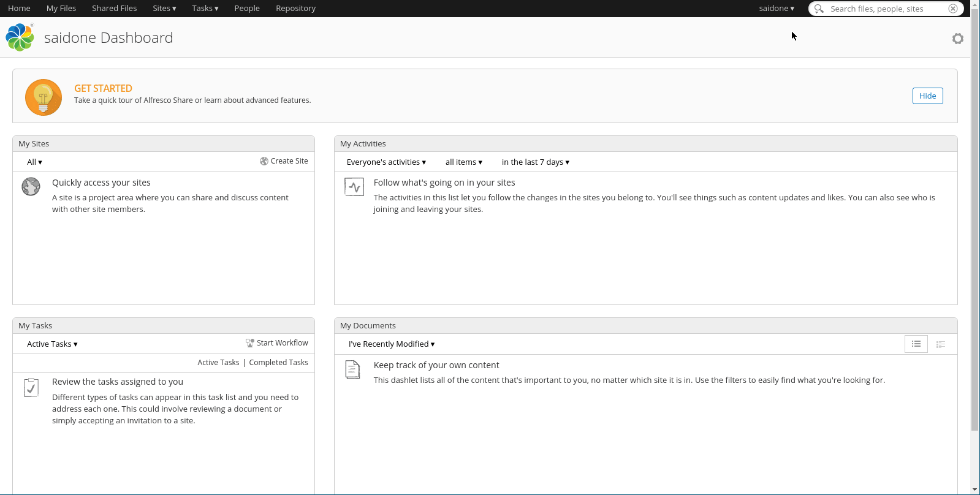Click the My Tasks dashlet title
The height and width of the screenshot is (495, 980).
tap(35, 326)
